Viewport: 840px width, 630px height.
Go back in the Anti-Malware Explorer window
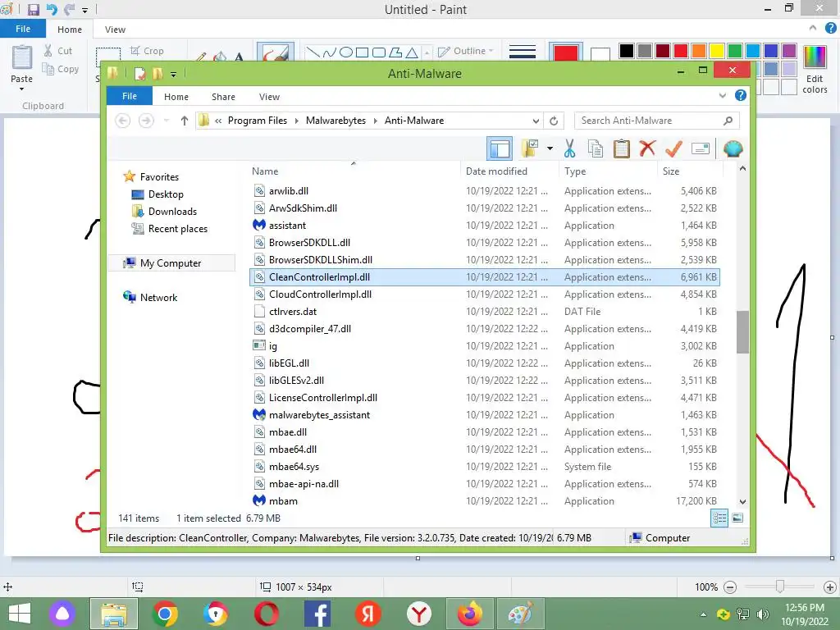point(123,121)
